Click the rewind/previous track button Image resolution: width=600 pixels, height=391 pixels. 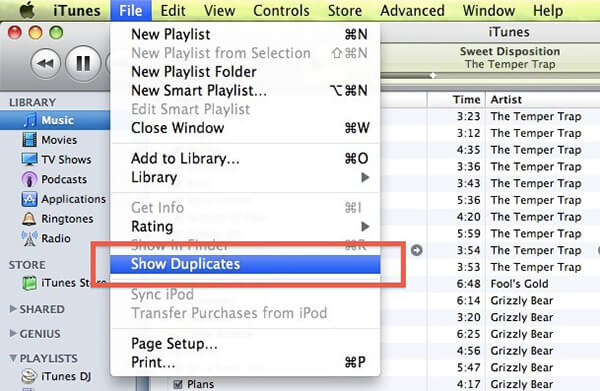point(46,63)
